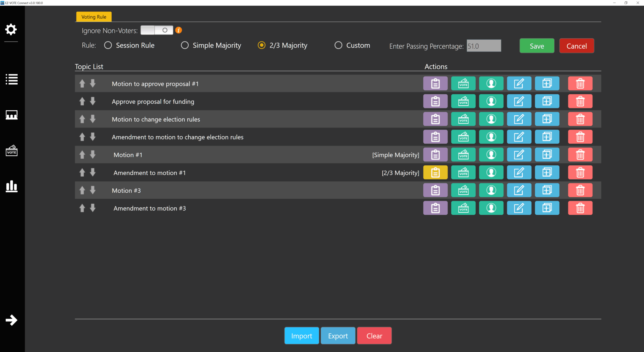This screenshot has width=644, height=352.
Task: Clear the entire topic list
Action: tap(374, 335)
